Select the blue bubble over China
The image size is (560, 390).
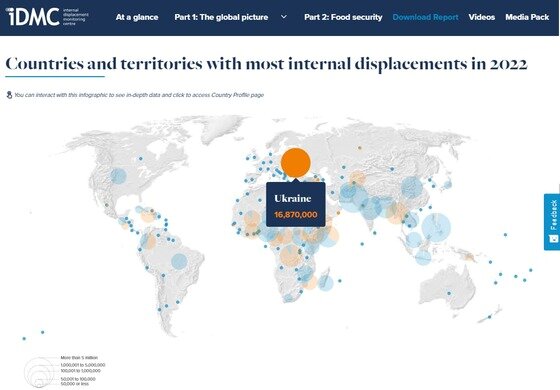click(x=412, y=188)
